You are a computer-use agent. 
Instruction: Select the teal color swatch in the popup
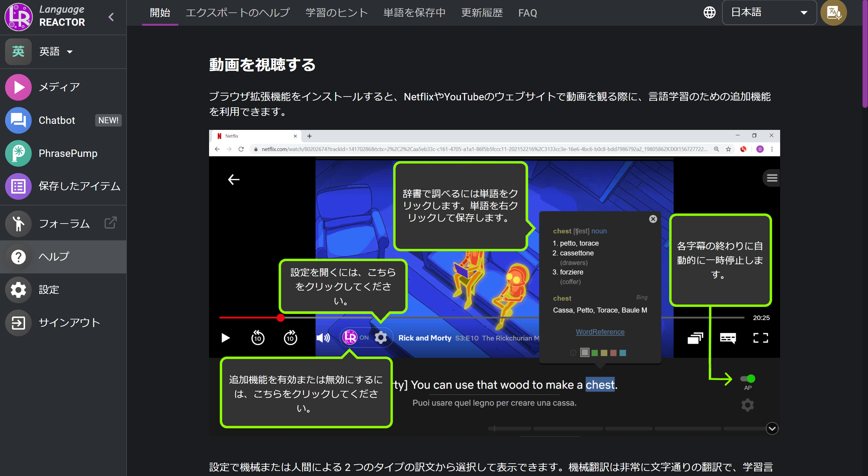(623, 353)
